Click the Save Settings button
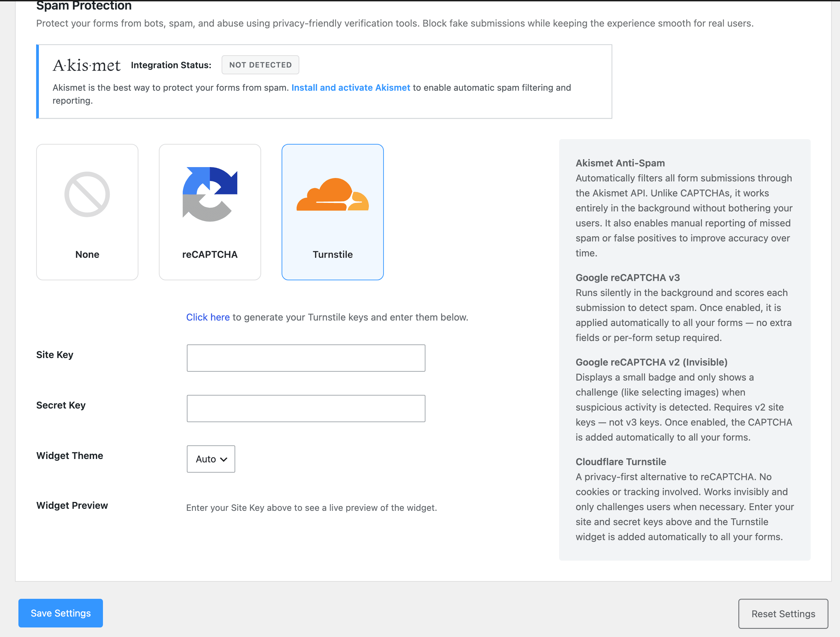840x637 pixels. tap(60, 613)
